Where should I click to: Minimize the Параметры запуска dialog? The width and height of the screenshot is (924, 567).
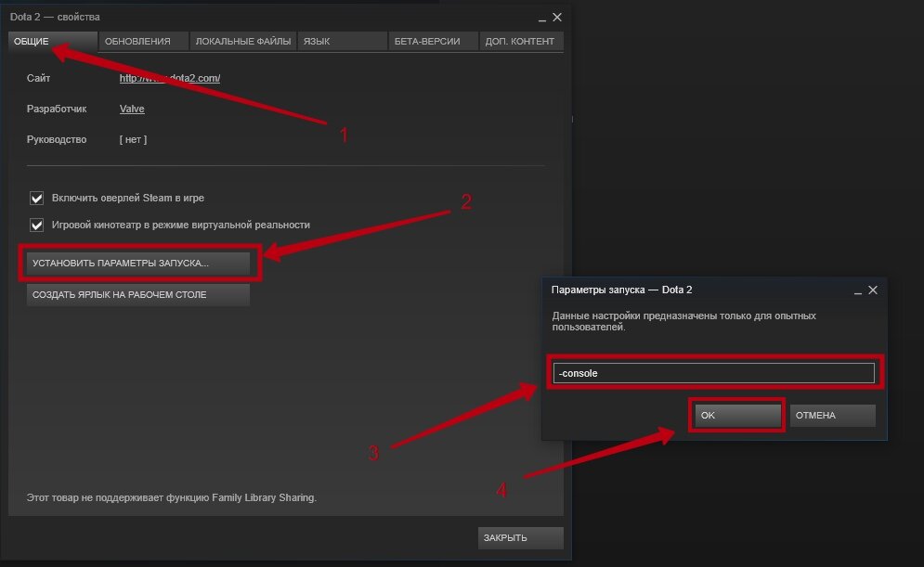point(858,290)
